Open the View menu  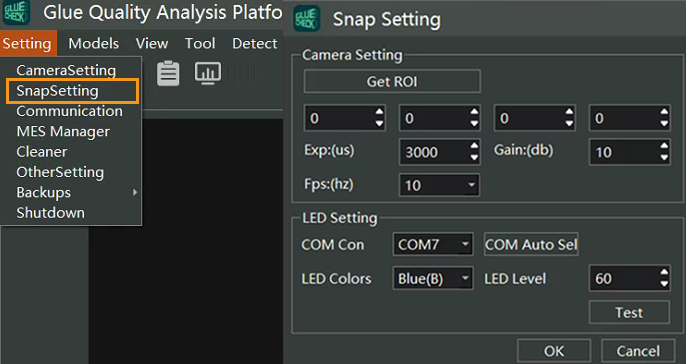pos(152,43)
